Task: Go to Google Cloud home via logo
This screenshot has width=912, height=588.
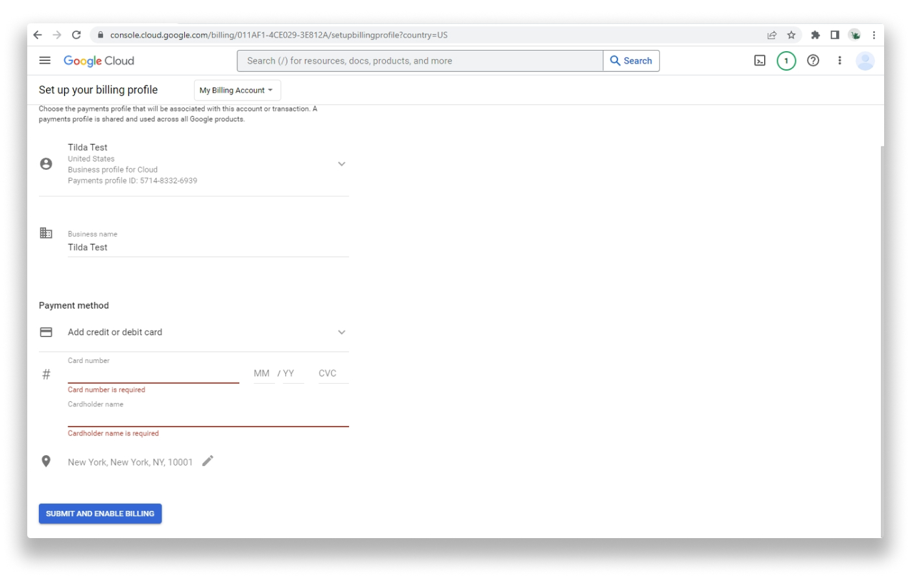Action: pyautogui.click(x=99, y=61)
